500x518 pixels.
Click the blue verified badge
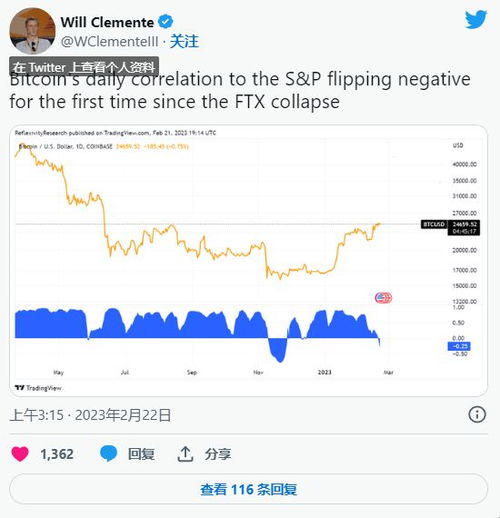point(166,22)
